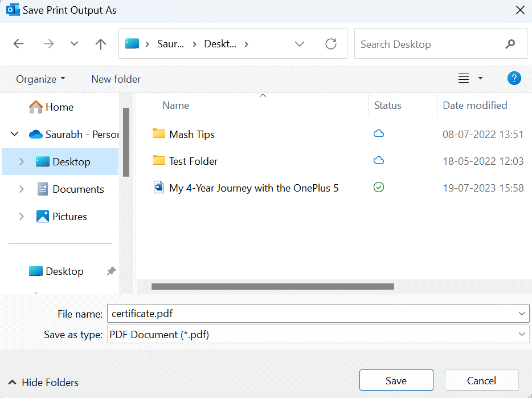Viewport: 532px width, 398px height.
Task: Expand the Pictures tree node
Action: 22,216
